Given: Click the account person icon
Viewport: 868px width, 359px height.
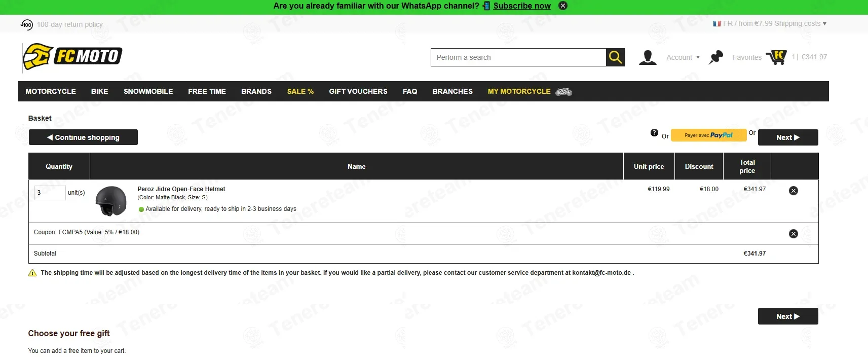Looking at the screenshot, I should (x=647, y=57).
